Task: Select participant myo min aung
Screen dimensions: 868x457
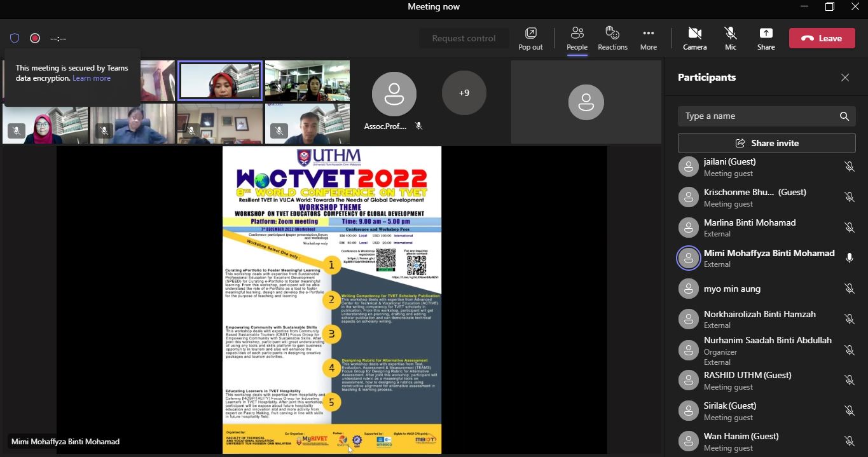Action: point(766,289)
